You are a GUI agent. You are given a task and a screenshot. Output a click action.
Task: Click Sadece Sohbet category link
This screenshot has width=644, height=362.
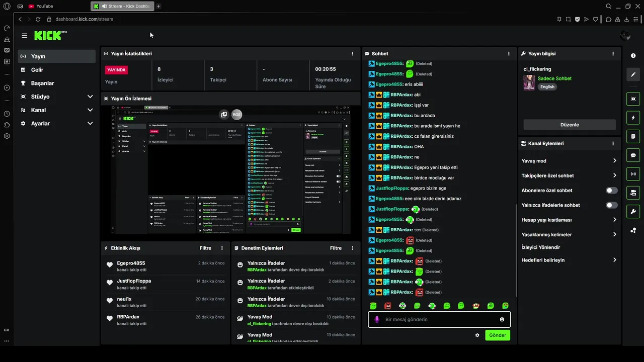point(554,78)
